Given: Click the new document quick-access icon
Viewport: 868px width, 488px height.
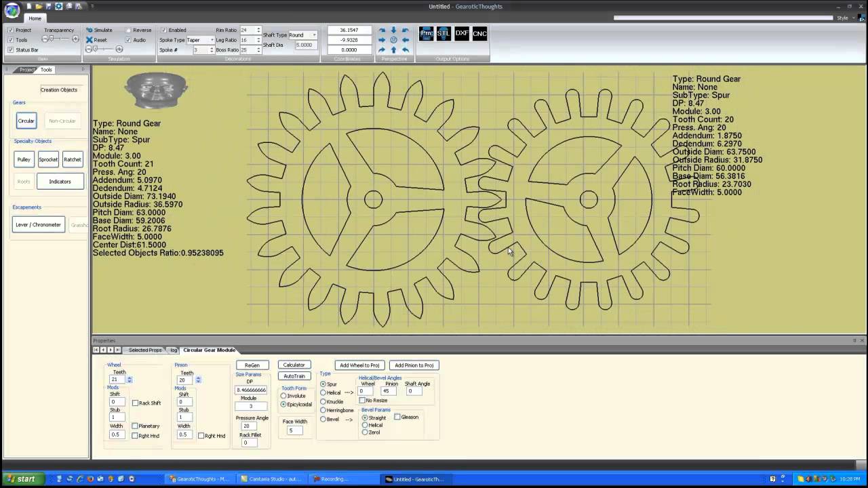Looking at the screenshot, I should [28, 6].
